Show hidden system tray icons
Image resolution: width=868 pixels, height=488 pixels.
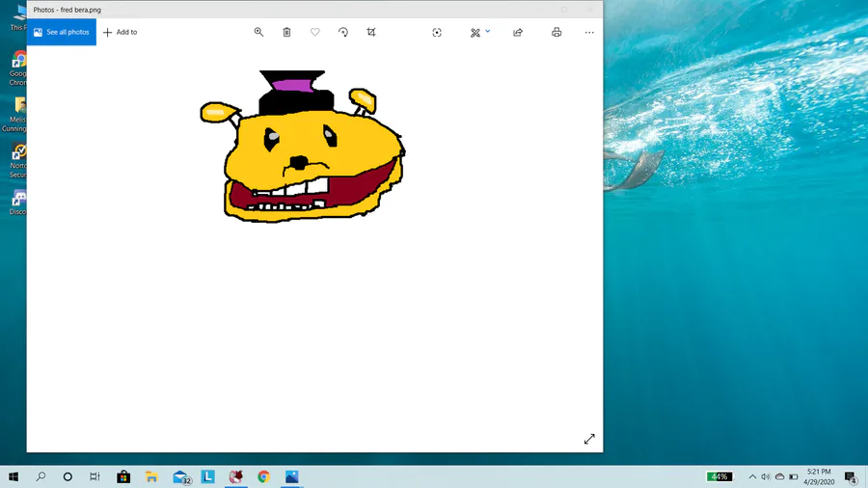click(752, 476)
